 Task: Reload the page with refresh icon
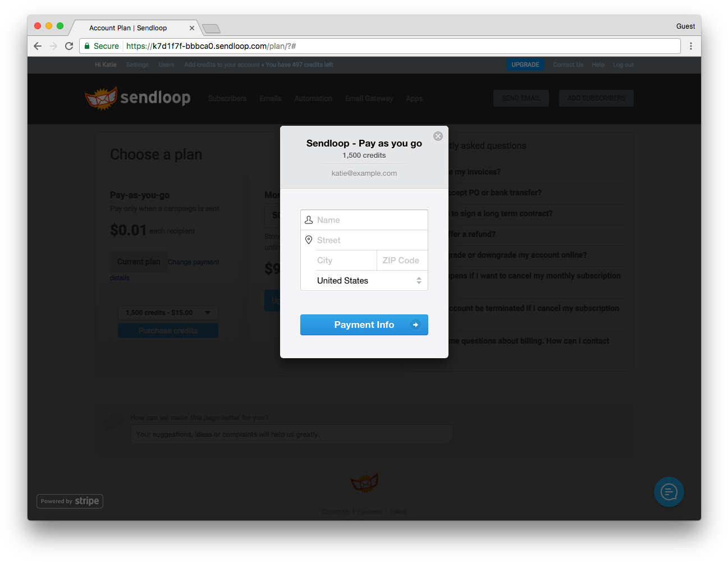tap(69, 46)
